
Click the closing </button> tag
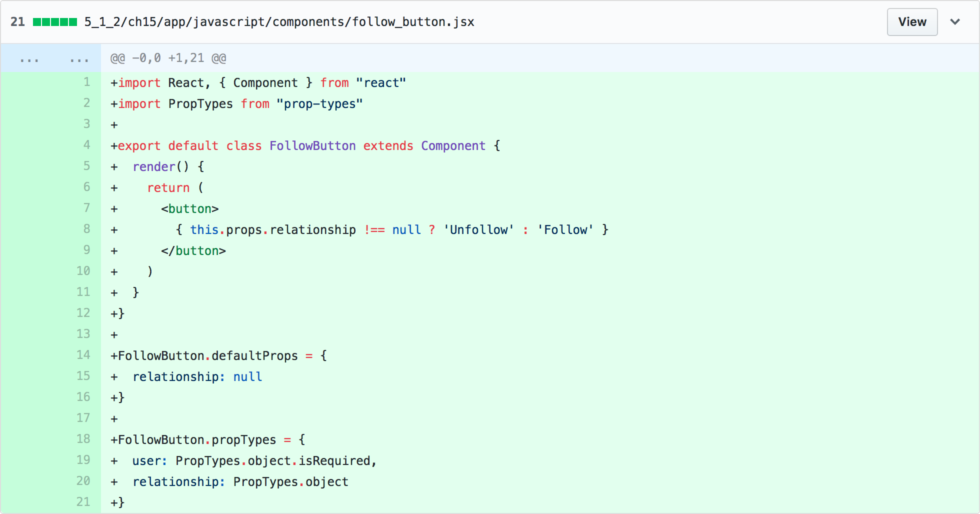193,250
